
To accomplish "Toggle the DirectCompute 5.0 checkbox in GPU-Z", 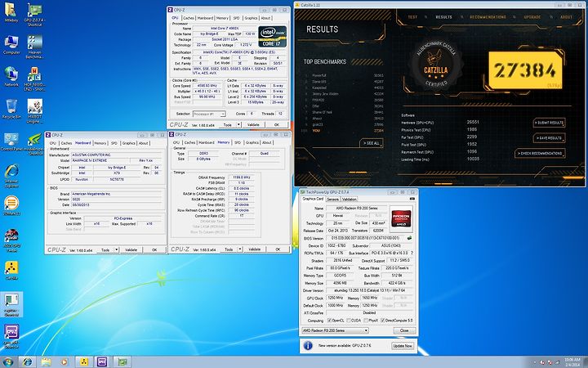I will pos(383,321).
